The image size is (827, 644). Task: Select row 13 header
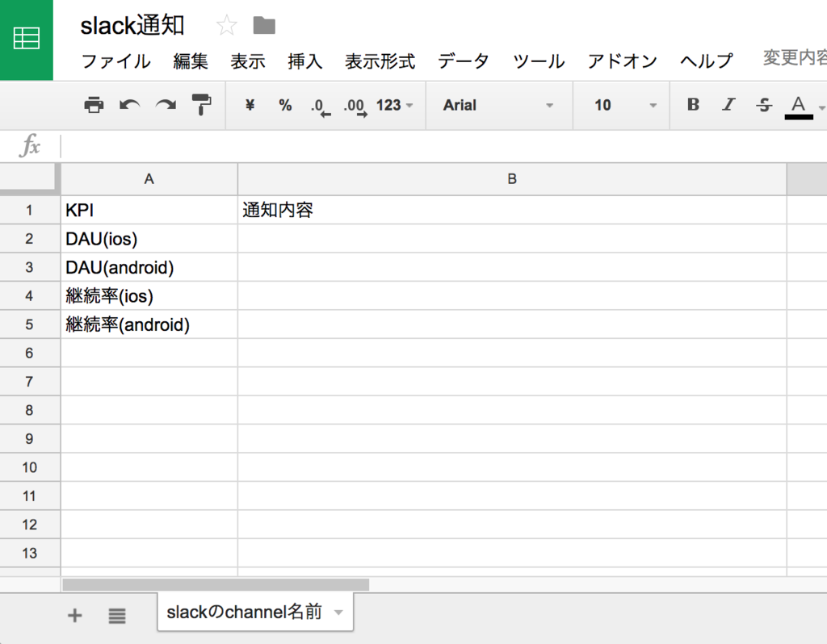(x=30, y=554)
